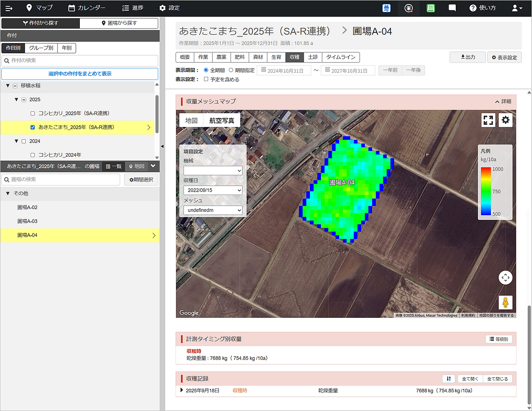Open the chat message icon in header
This screenshot has height=411, width=532.
click(x=452, y=8)
